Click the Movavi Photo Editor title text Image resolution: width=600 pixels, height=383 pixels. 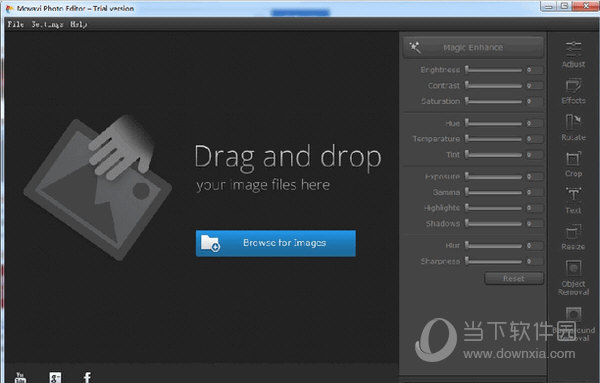point(75,8)
